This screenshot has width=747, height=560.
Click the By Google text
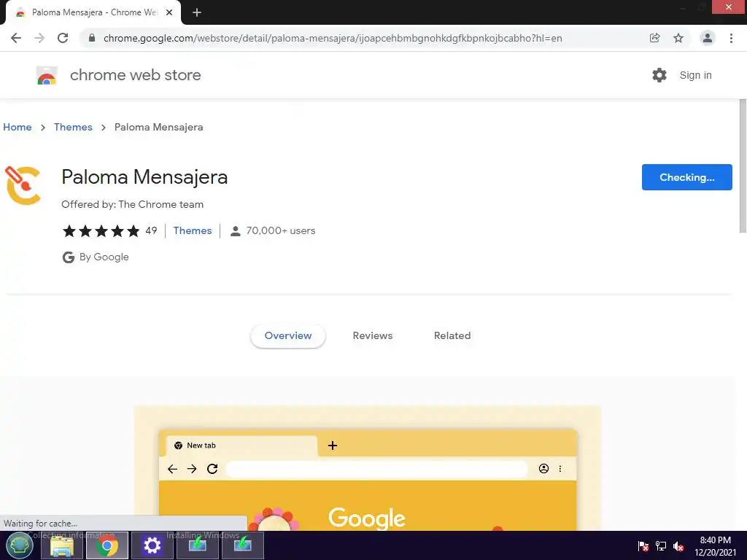(x=104, y=257)
